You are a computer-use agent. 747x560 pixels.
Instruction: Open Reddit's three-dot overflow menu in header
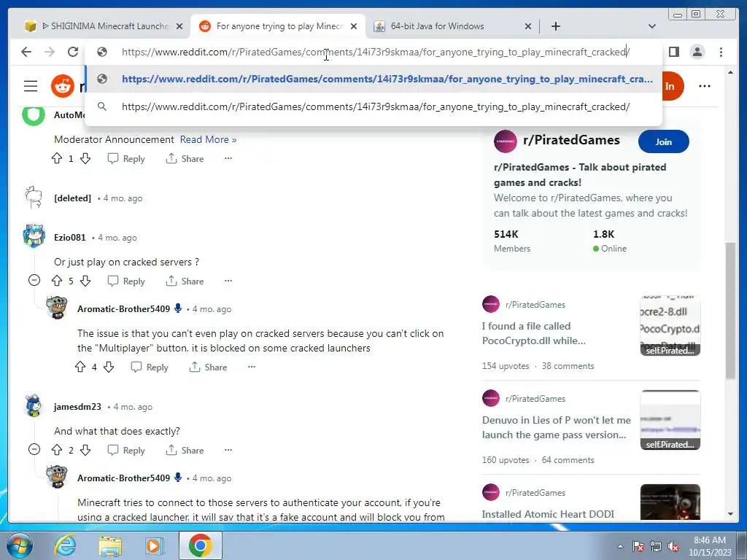pyautogui.click(x=704, y=86)
